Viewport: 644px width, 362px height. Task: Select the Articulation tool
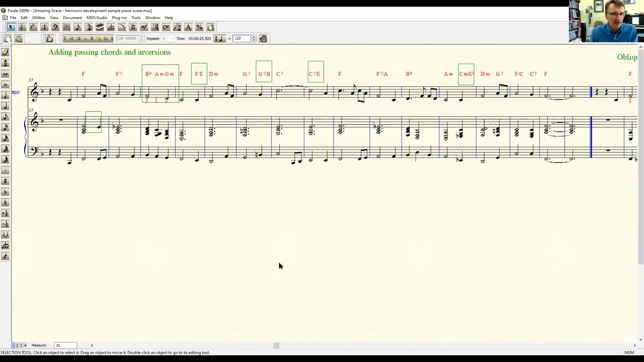tap(133, 27)
